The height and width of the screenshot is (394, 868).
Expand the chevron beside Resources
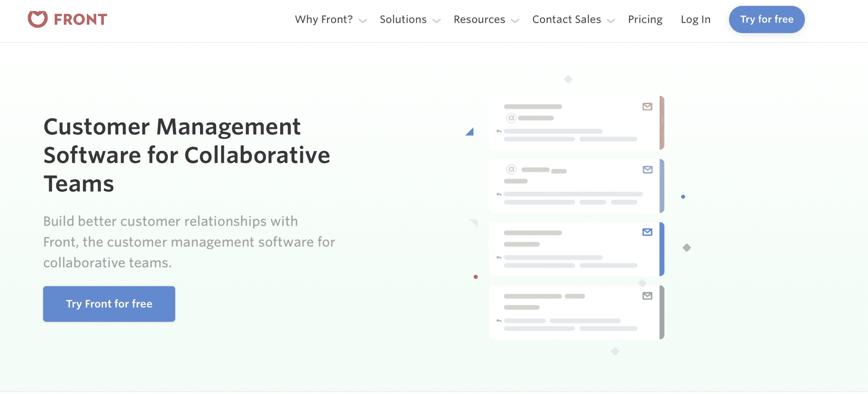[515, 20]
